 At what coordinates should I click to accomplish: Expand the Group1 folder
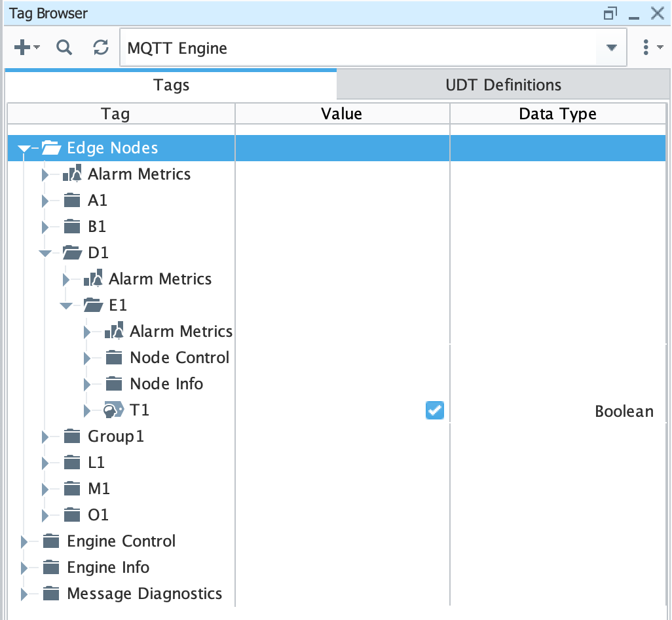[45, 436]
